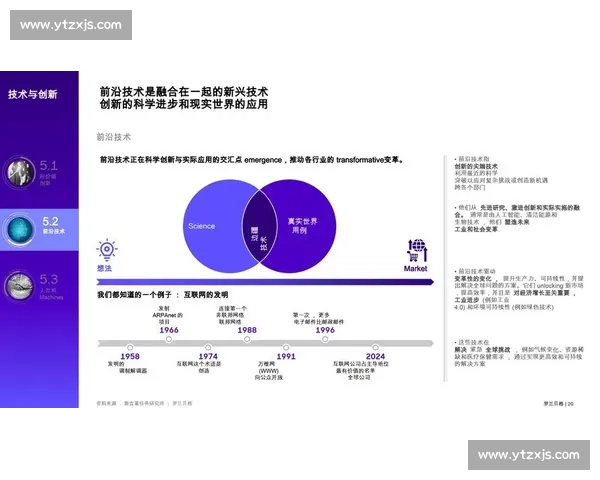Viewport: 600px width, 480px height.
Task: Click the Market label text
Action: [416, 269]
